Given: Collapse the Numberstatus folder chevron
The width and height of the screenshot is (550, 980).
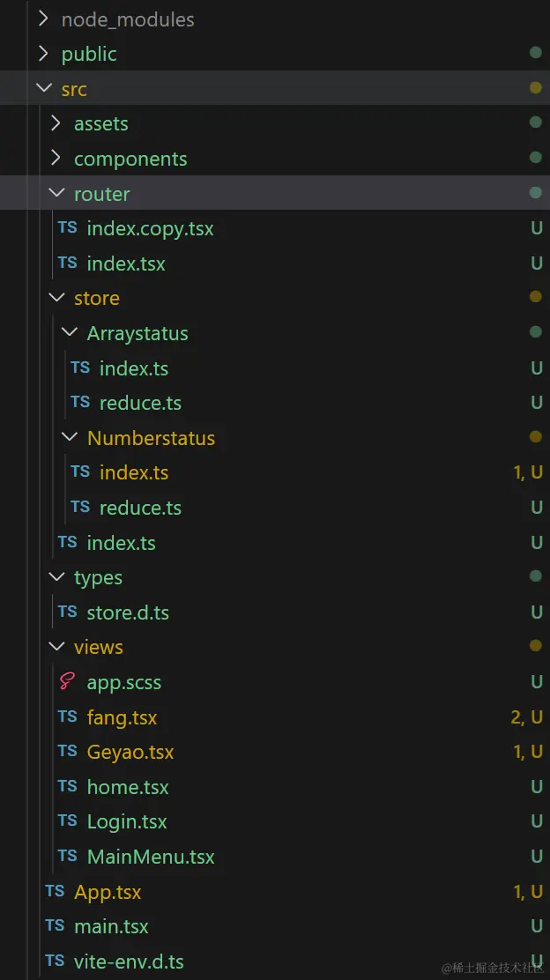Looking at the screenshot, I should (70, 437).
